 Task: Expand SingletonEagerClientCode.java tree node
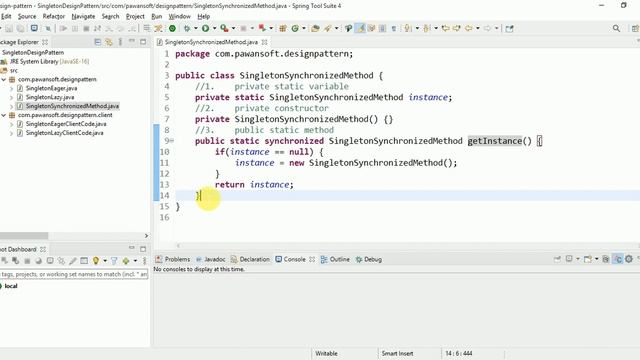click(x=11, y=124)
